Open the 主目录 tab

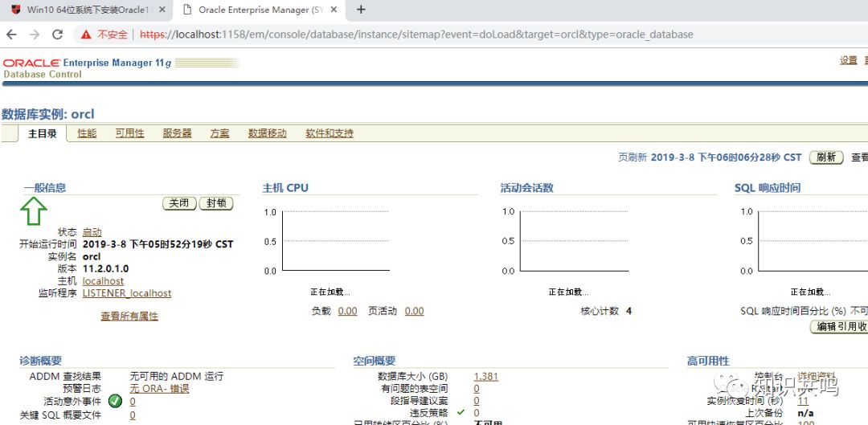(43, 133)
